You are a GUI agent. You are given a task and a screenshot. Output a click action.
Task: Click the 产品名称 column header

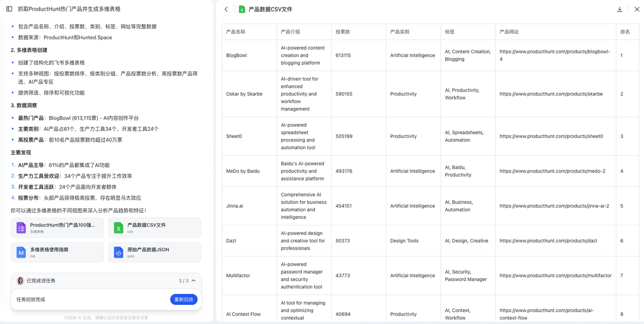[236, 32]
